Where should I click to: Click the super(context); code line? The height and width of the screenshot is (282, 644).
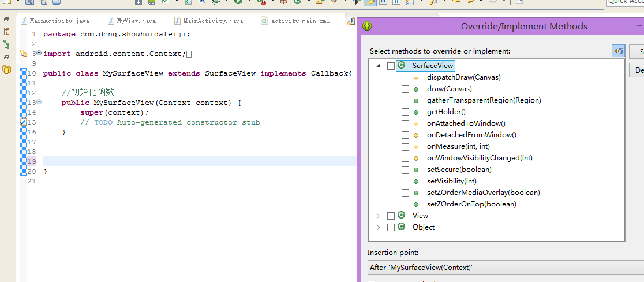tap(115, 112)
